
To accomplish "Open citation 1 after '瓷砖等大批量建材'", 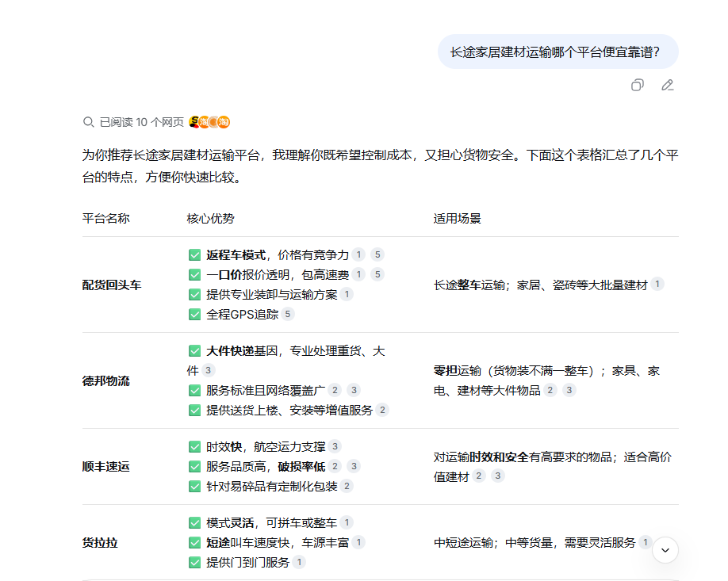I will point(657,284).
